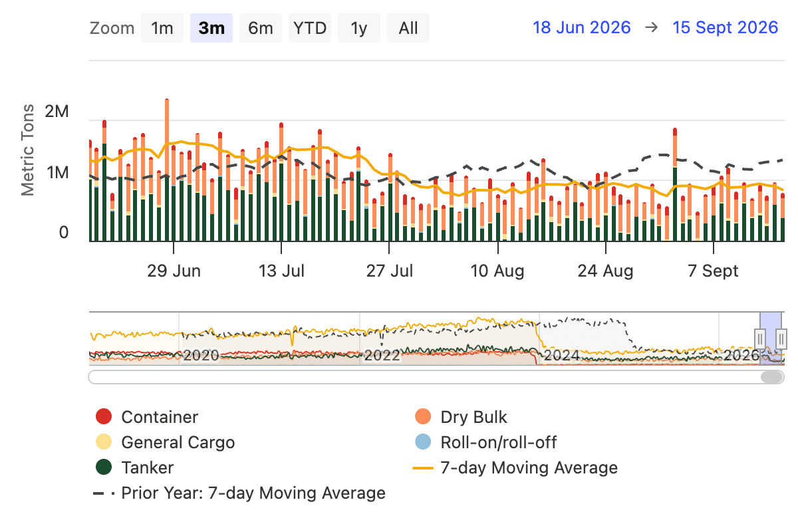The height and width of the screenshot is (532, 798).
Task: Toggle the Roll-on/roll-off legend series
Action: tap(485, 442)
